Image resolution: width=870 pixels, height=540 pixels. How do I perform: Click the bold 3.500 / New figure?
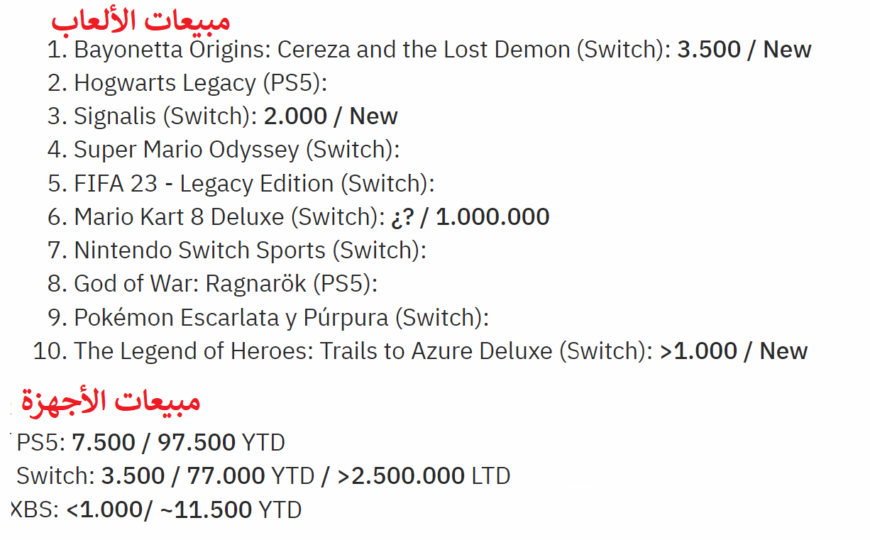pos(744,49)
